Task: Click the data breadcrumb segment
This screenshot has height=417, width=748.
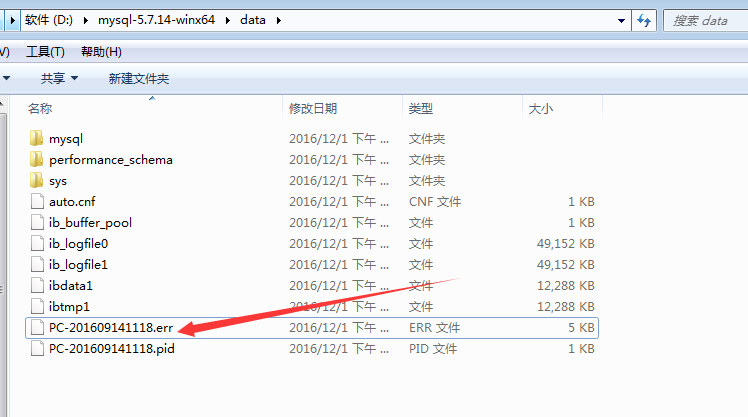Action: 253,20
